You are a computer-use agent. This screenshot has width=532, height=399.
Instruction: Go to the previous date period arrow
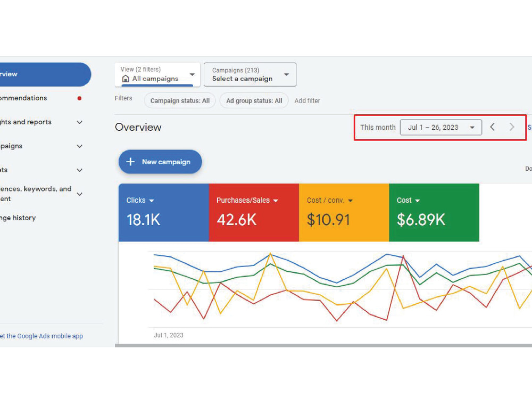pos(492,127)
